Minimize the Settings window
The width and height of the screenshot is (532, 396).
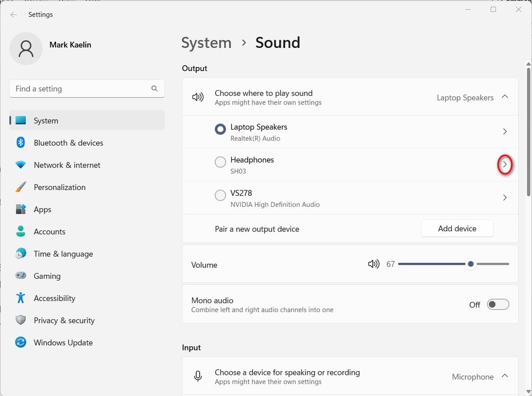point(468,10)
